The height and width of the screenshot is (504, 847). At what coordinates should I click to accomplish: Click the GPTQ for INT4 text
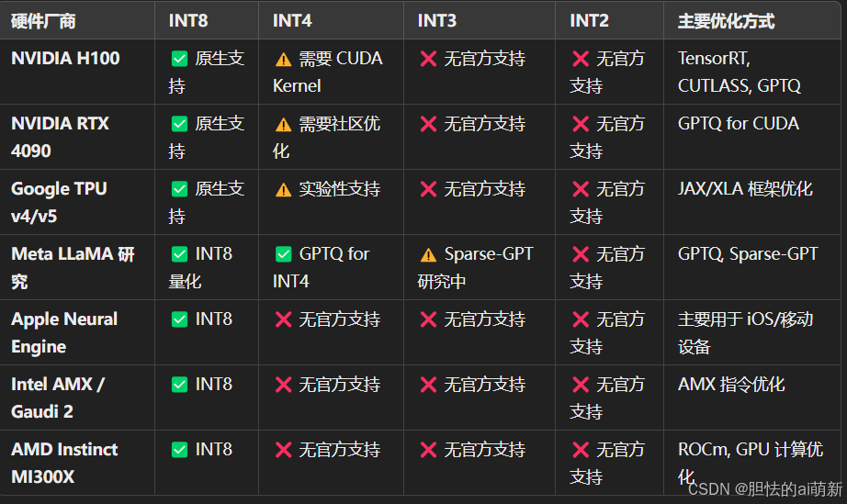321,268
